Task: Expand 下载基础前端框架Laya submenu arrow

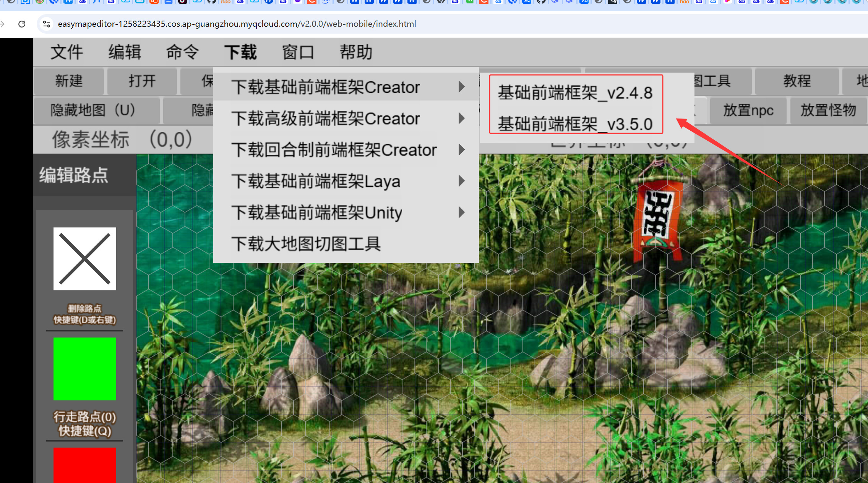Action: click(461, 181)
